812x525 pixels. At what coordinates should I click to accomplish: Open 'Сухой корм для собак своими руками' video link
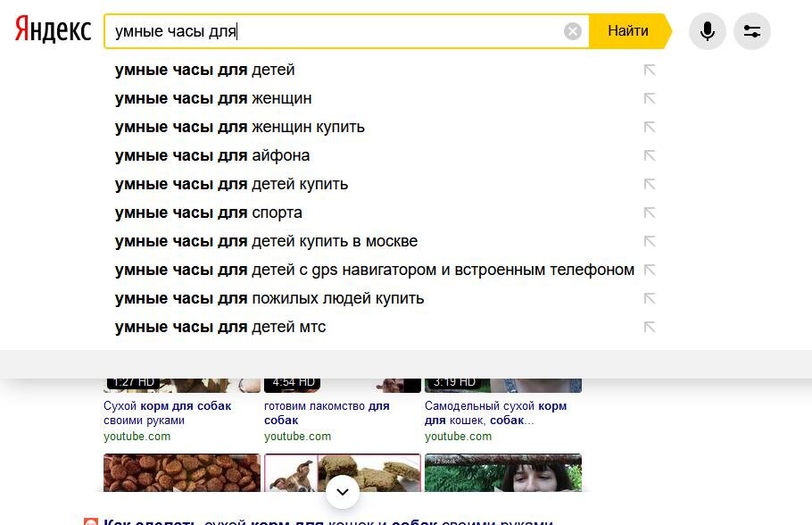pos(167,413)
